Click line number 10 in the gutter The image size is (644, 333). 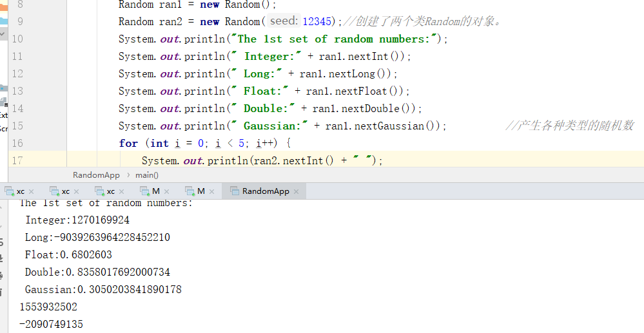click(17, 39)
